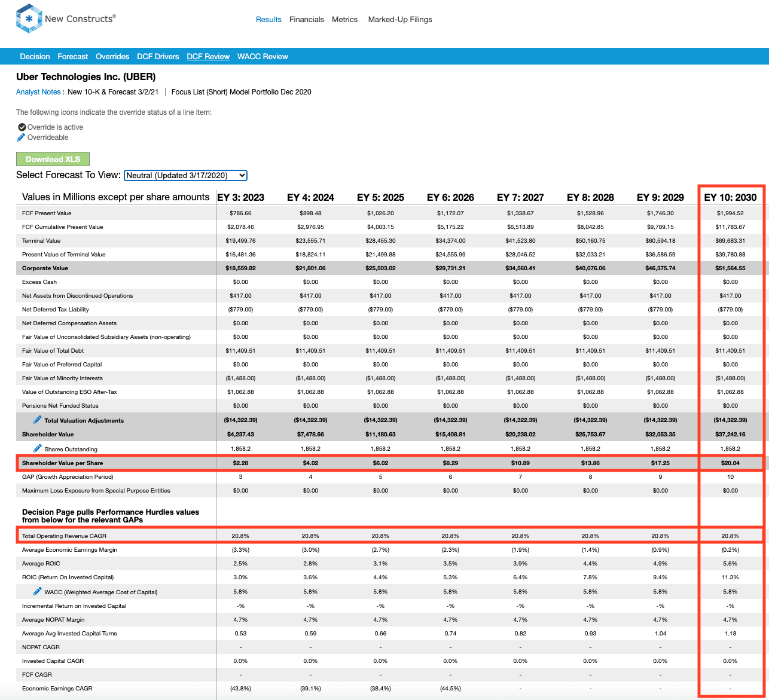Image resolution: width=769 pixels, height=700 pixels.
Task: Click the EY 6: 2026 column header
Action: pos(450,197)
